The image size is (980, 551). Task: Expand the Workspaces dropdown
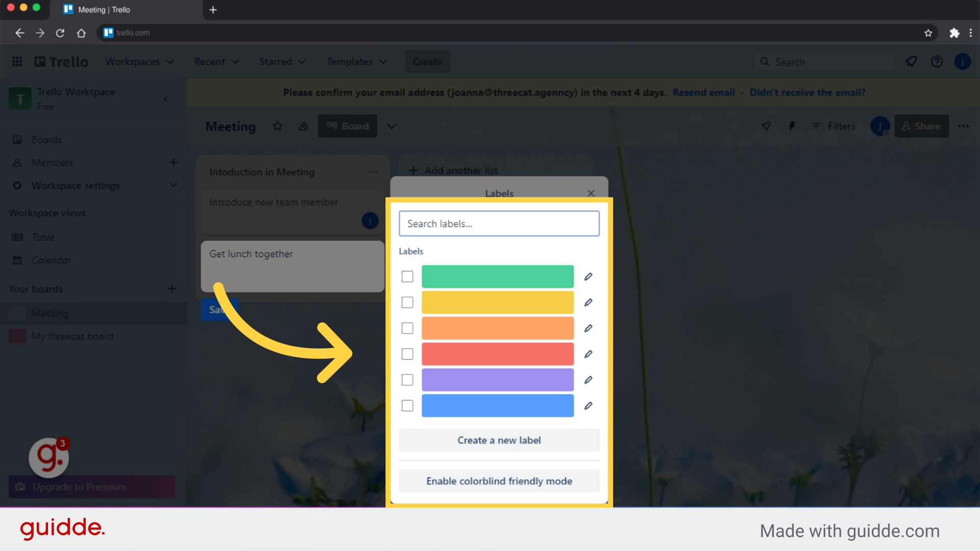pos(140,61)
